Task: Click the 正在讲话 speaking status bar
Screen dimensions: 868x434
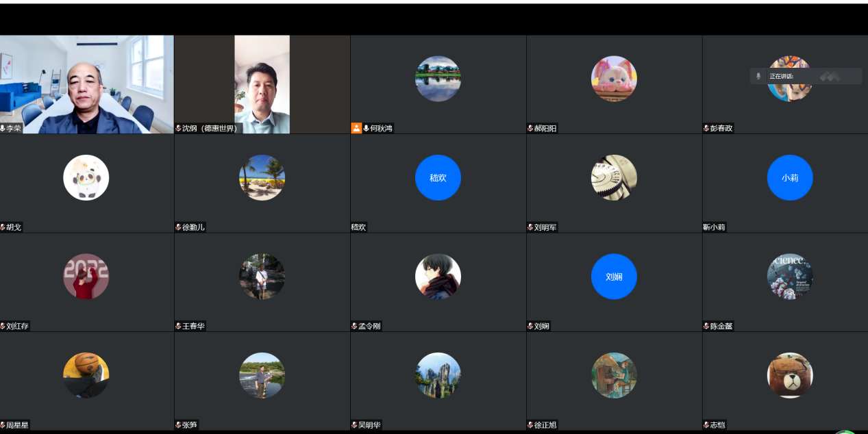Action: click(806, 76)
